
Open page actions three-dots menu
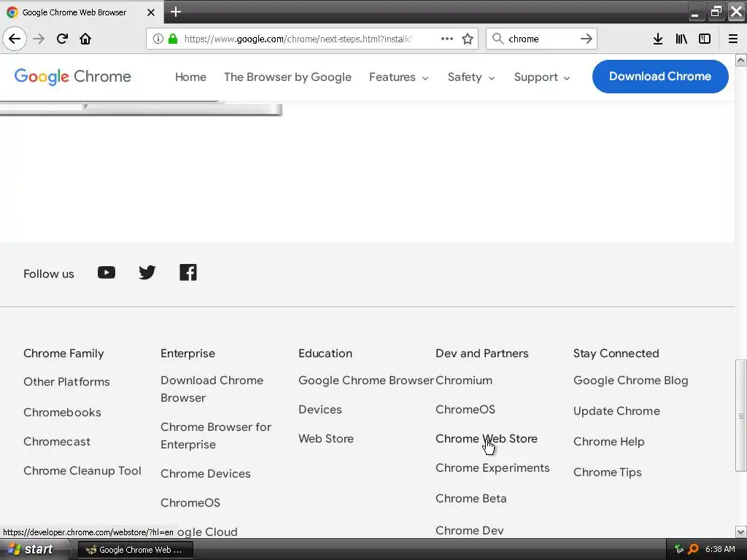click(447, 39)
